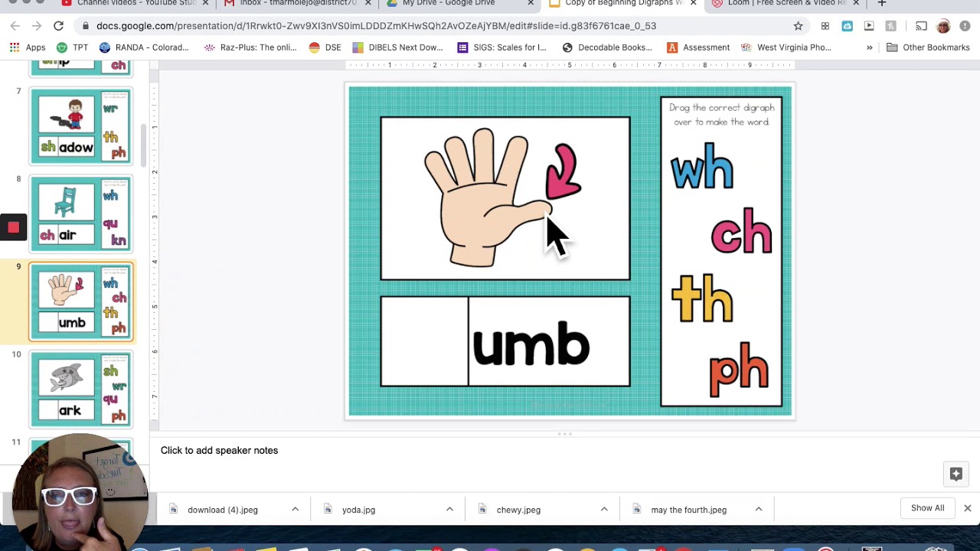This screenshot has width=980, height=551.
Task: Close the My Drive tab
Action: point(531,3)
